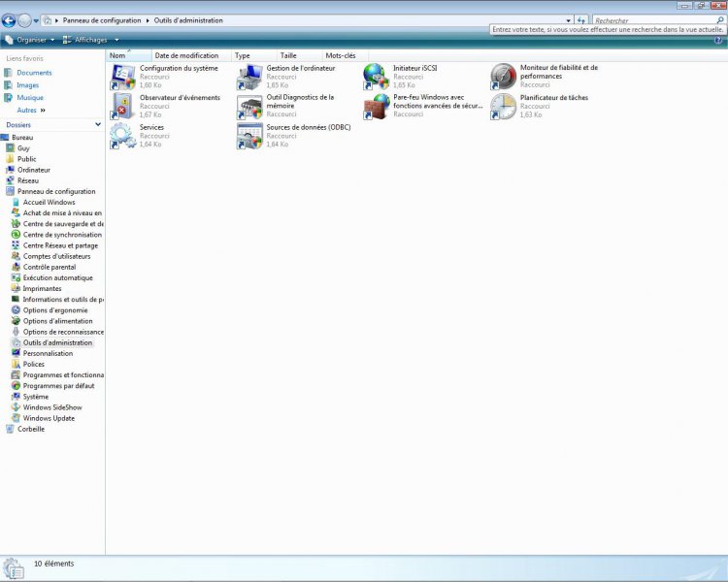Screen dimensions: 728x582
Task: Click Outils d'administration in address breadcrumb
Action: 188,20
